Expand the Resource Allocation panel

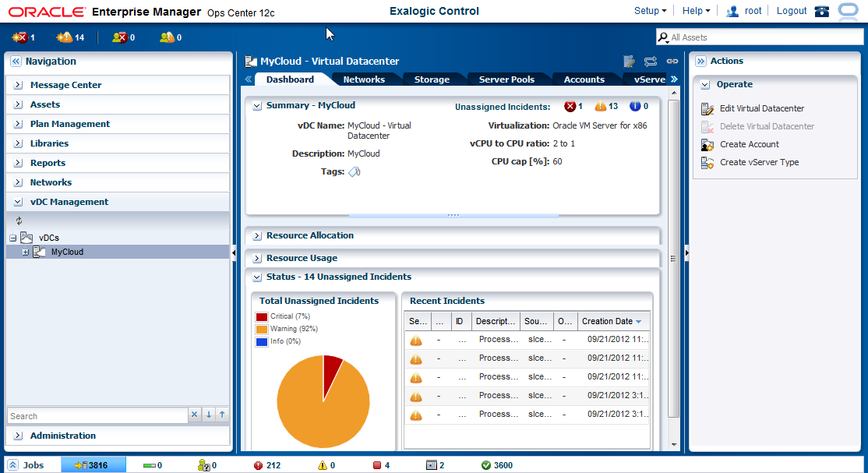point(257,236)
